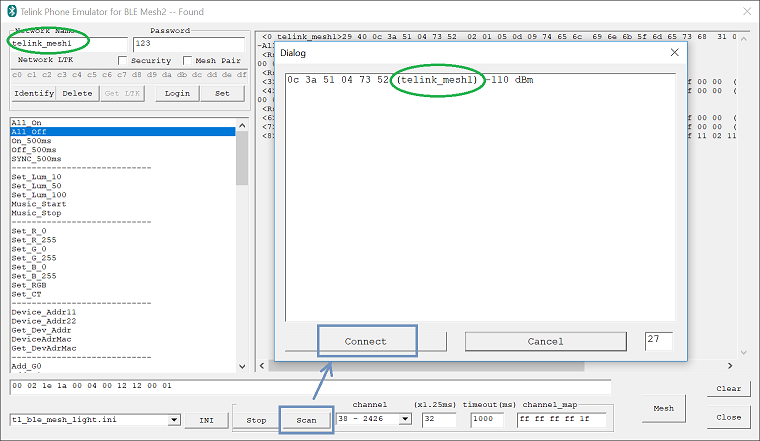Select All_On in command list
This screenshot has width=760, height=441.
coord(123,123)
